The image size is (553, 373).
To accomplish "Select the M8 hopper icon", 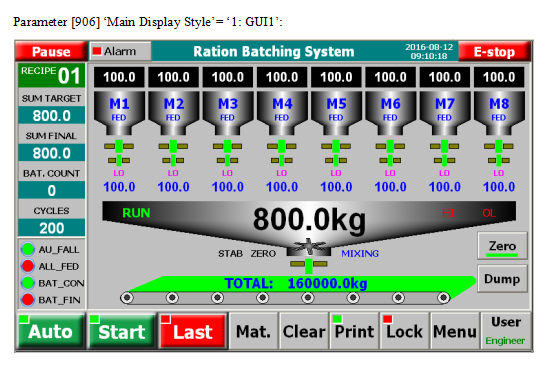I will (499, 113).
